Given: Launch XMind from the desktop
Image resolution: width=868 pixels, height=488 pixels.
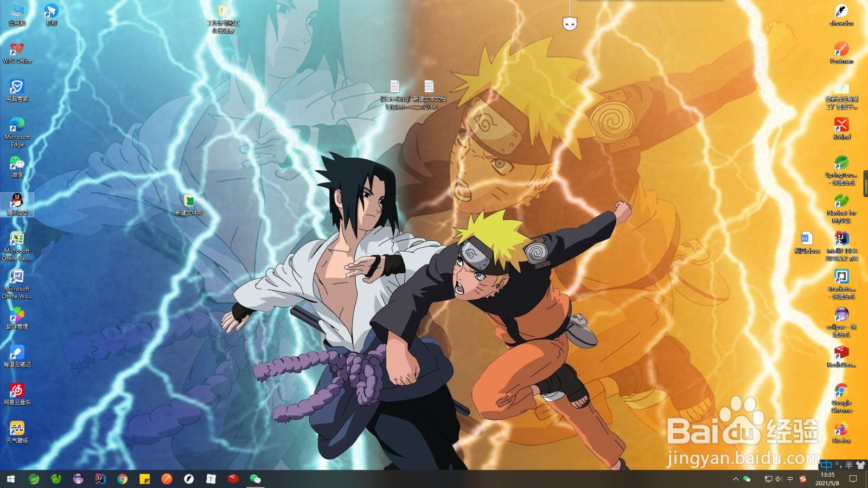Looking at the screenshot, I should pos(841,129).
